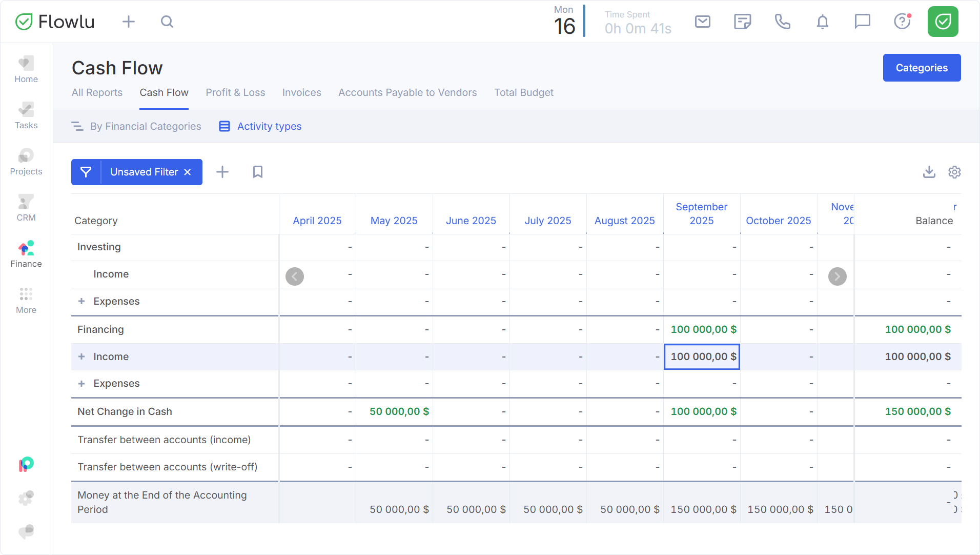Open the chat messages icon

coord(862,22)
